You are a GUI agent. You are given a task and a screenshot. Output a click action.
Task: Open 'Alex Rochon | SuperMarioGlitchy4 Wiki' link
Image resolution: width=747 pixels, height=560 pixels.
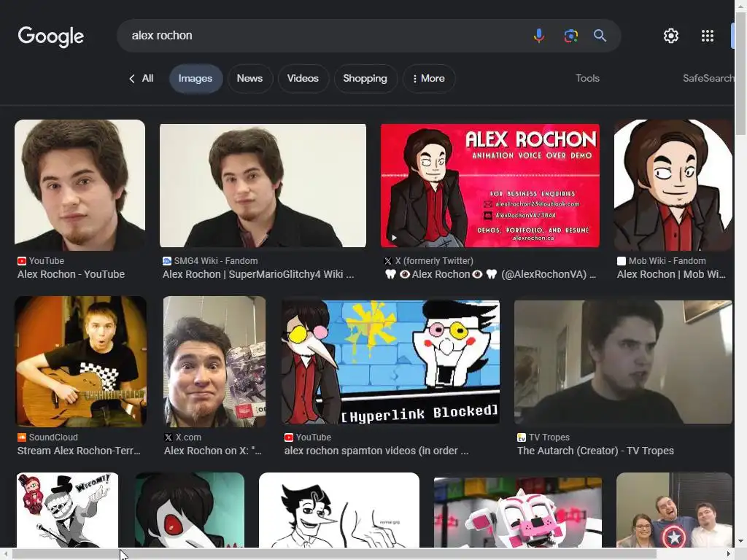coord(258,274)
